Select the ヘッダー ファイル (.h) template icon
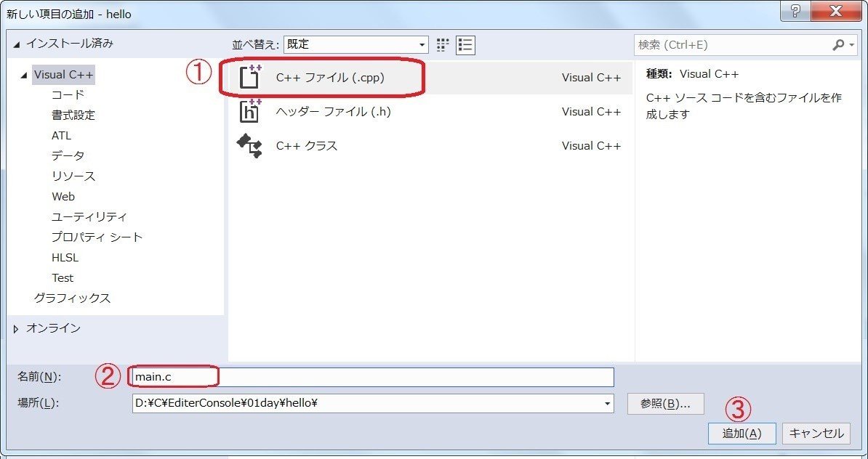 [x=249, y=113]
